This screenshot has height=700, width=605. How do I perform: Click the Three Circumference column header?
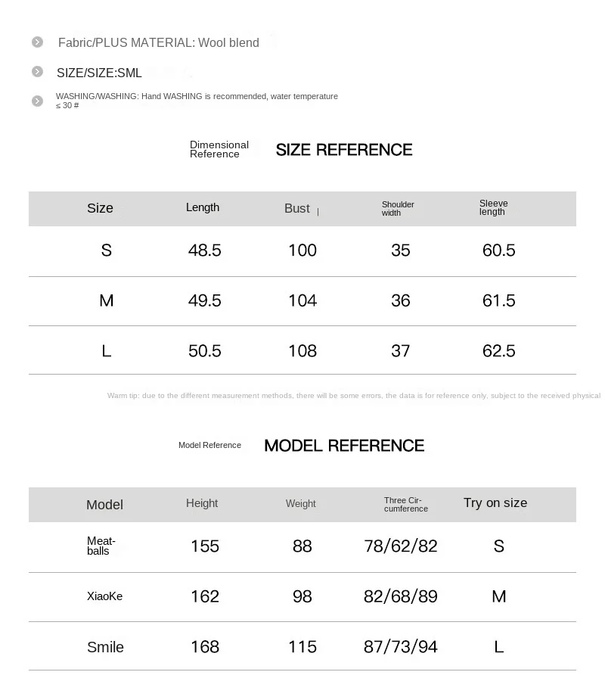pos(406,505)
